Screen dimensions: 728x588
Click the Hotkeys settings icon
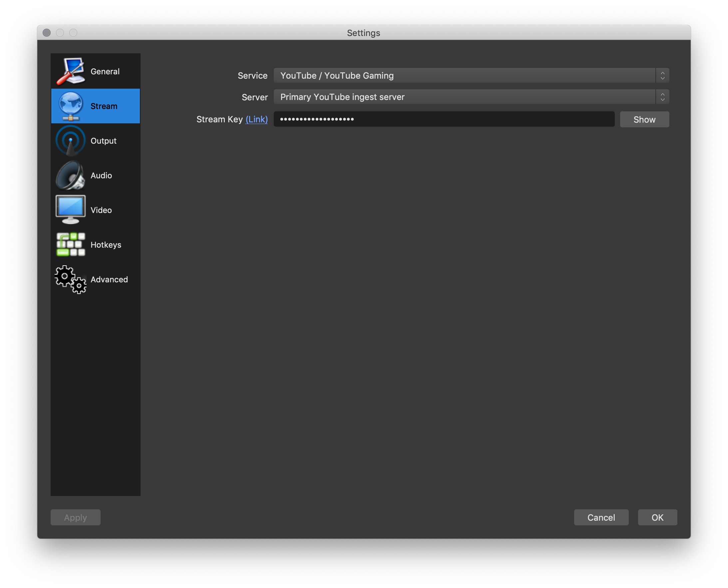[70, 244]
